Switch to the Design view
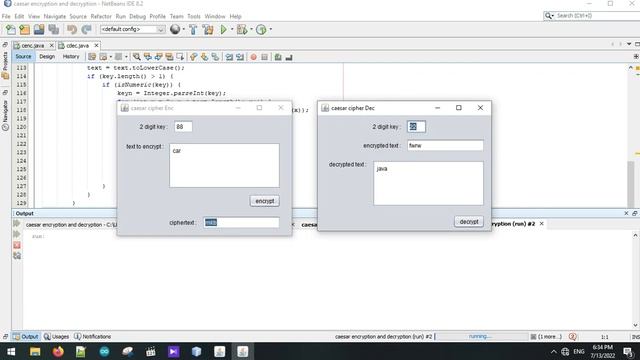Screen dimensions: 640x360 click(x=47, y=57)
